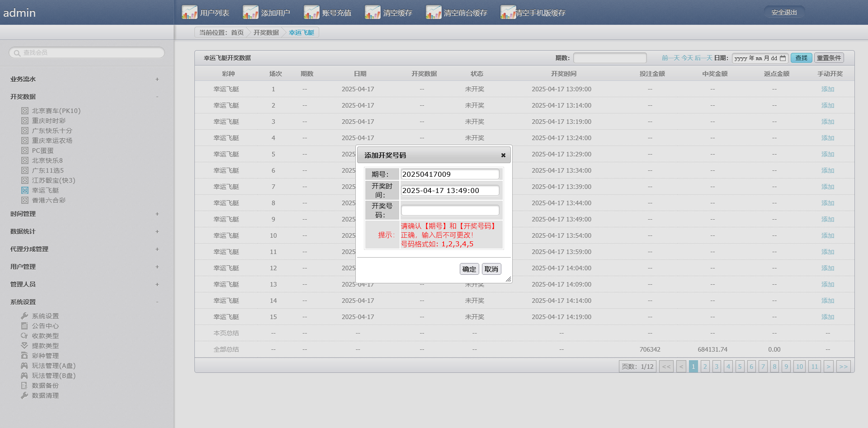The image size is (868, 428).
Task: Click the 系统设置 wrench icon in sidebar
Action: tap(24, 316)
